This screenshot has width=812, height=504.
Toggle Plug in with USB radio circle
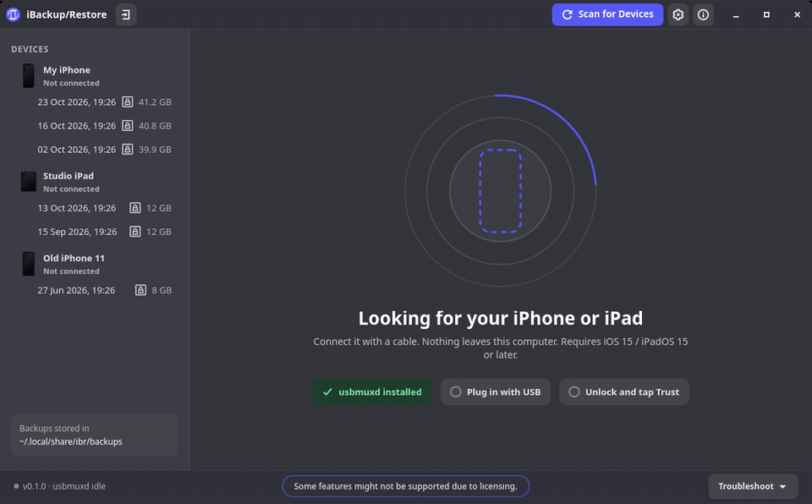456,392
